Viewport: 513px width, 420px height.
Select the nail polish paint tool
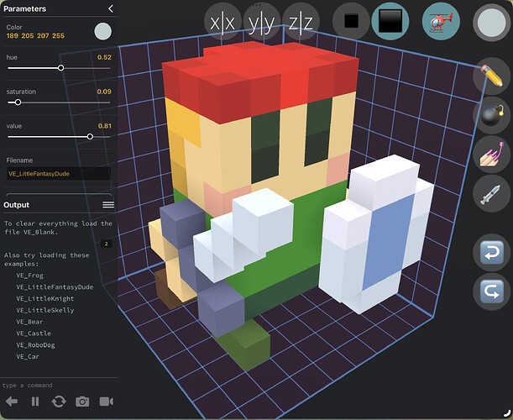tap(492, 155)
